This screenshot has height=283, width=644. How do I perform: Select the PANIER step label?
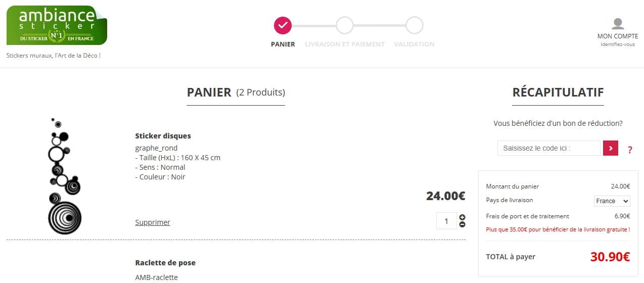point(283,44)
